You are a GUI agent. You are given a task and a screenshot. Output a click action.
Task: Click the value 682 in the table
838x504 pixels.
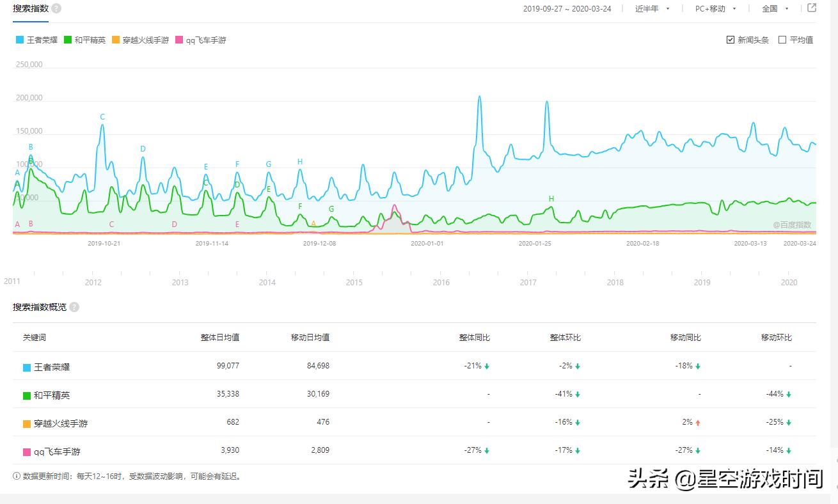click(233, 422)
